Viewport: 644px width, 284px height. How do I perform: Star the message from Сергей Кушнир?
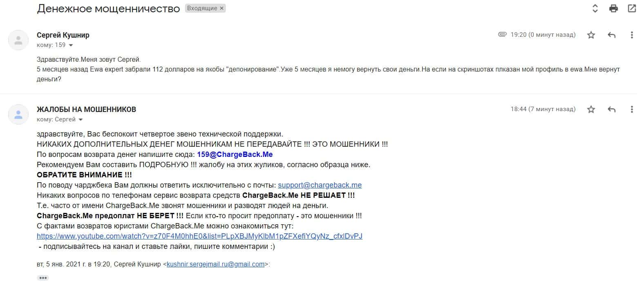(591, 35)
